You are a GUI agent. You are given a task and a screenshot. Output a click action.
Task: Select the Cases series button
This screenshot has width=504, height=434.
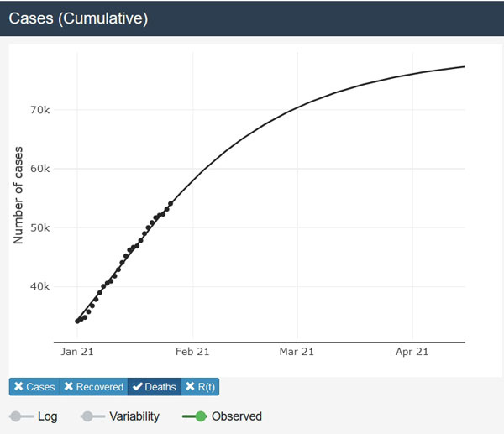(34, 387)
